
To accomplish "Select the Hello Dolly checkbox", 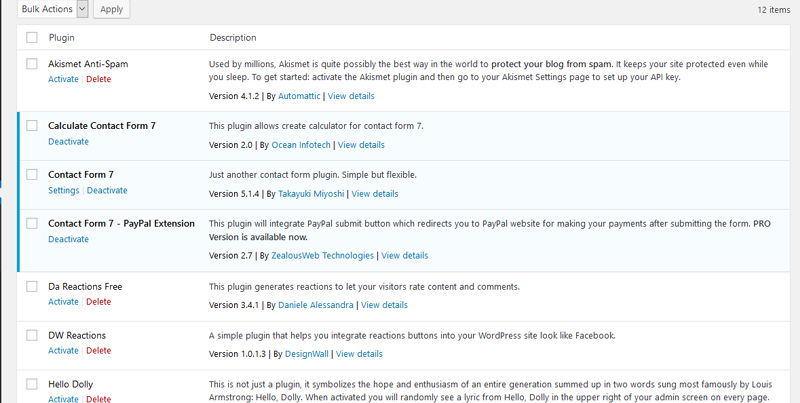I will coord(32,384).
